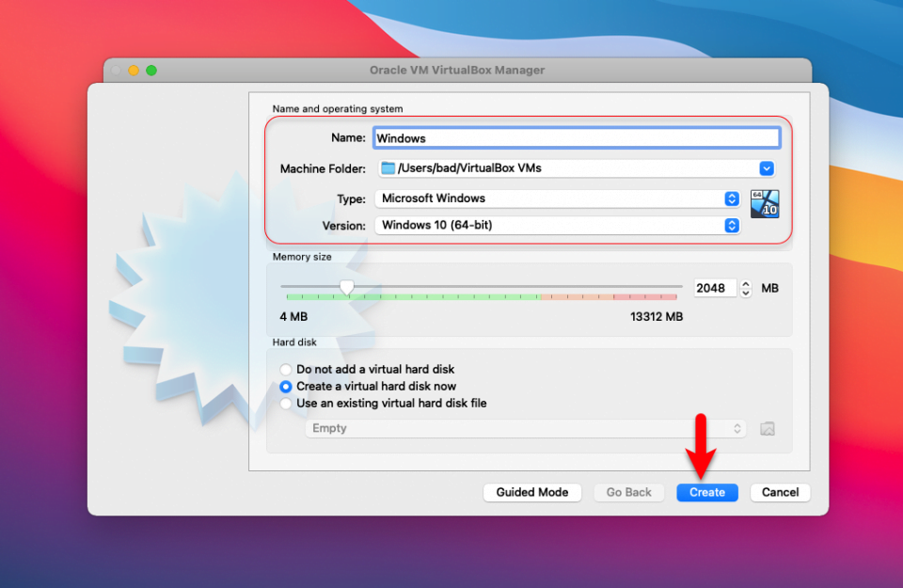
Task: Click the folder icon in Machine Folder field
Action: [388, 167]
